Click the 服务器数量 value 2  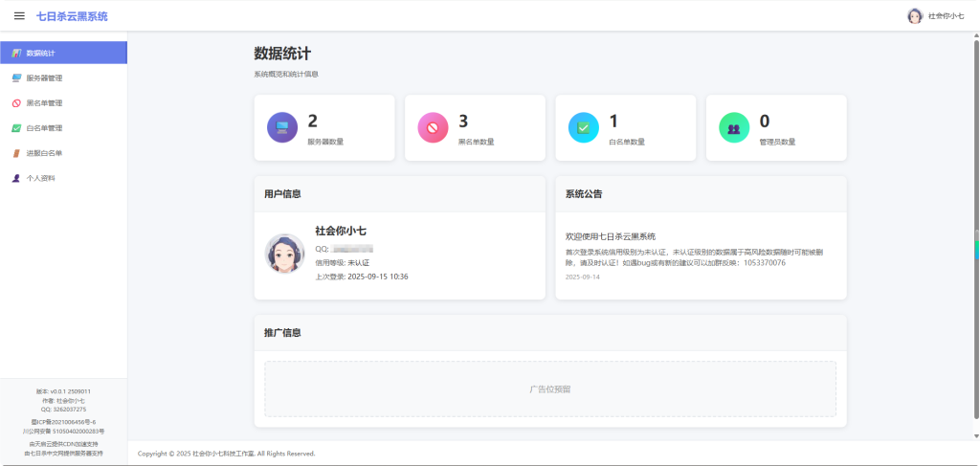313,122
